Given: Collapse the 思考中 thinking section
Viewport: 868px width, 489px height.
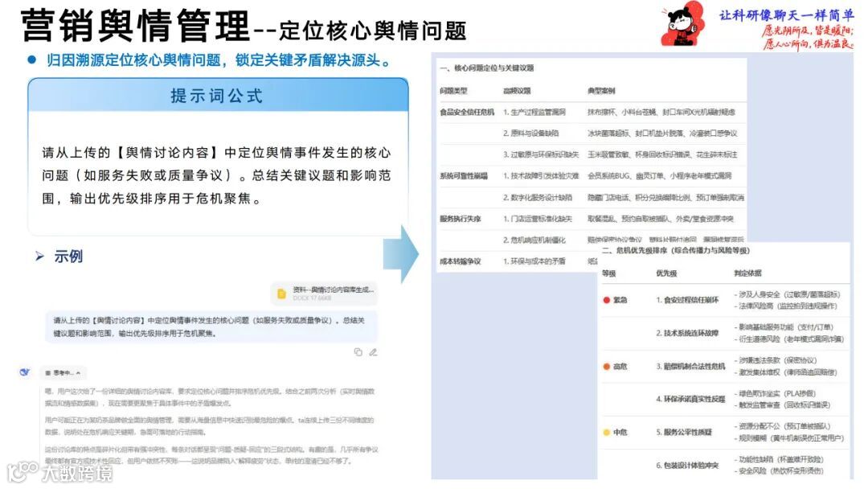Looking at the screenshot, I should point(63,372).
